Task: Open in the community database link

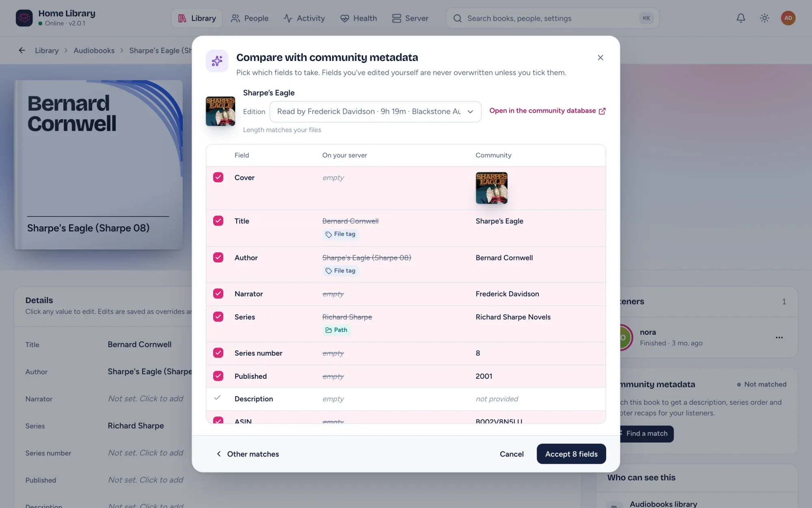Action: [x=547, y=111]
